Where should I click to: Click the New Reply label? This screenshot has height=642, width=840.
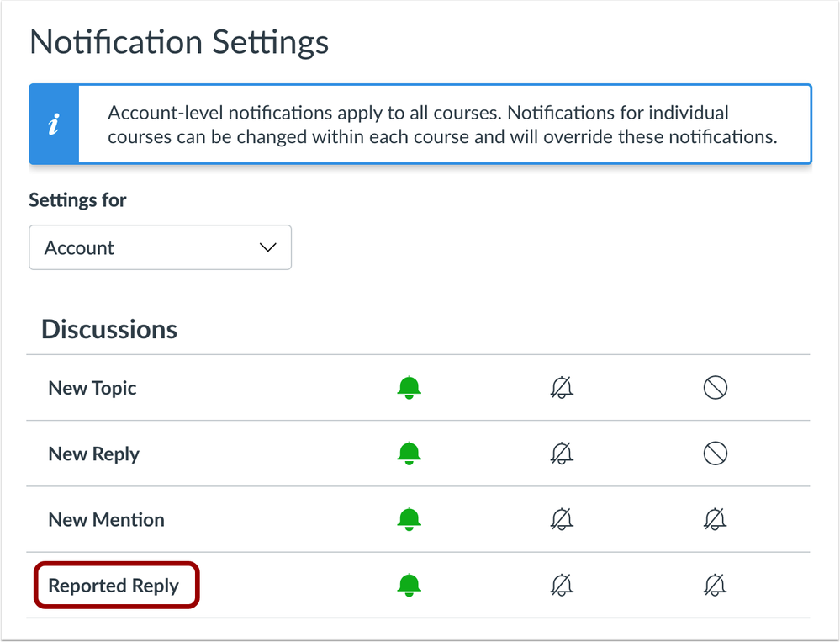point(93,454)
